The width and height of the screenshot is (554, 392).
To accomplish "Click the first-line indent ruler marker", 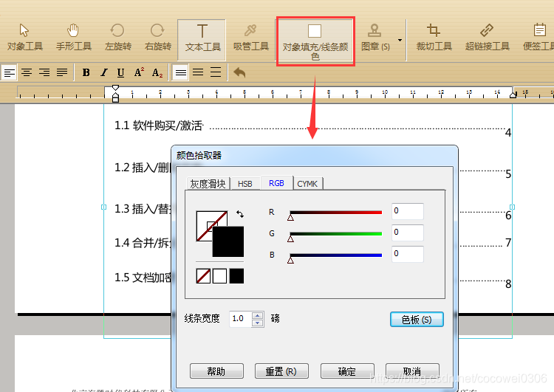I will click(115, 88).
